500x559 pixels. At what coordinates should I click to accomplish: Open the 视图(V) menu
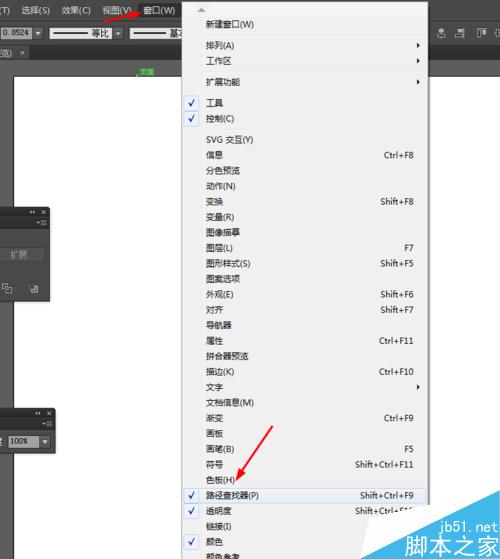(117, 10)
